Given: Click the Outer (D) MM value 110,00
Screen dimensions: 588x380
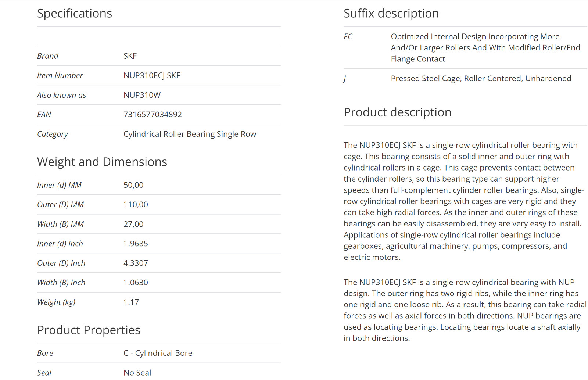Looking at the screenshot, I should click(x=136, y=205).
